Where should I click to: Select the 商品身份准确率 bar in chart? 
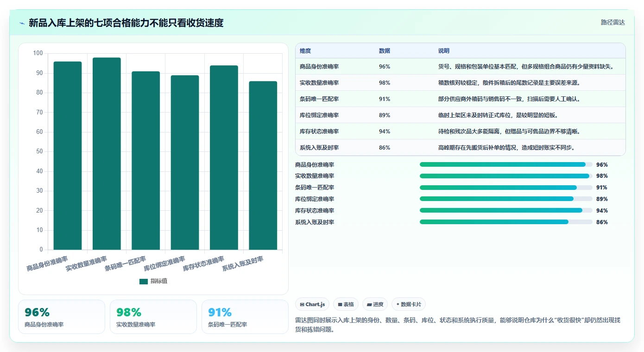click(68, 156)
